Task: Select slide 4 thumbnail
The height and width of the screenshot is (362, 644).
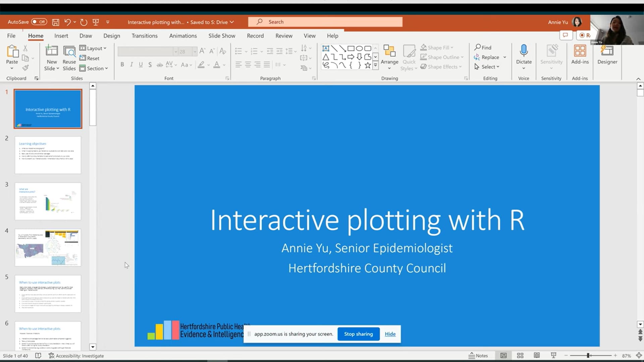Action: pyautogui.click(x=48, y=247)
